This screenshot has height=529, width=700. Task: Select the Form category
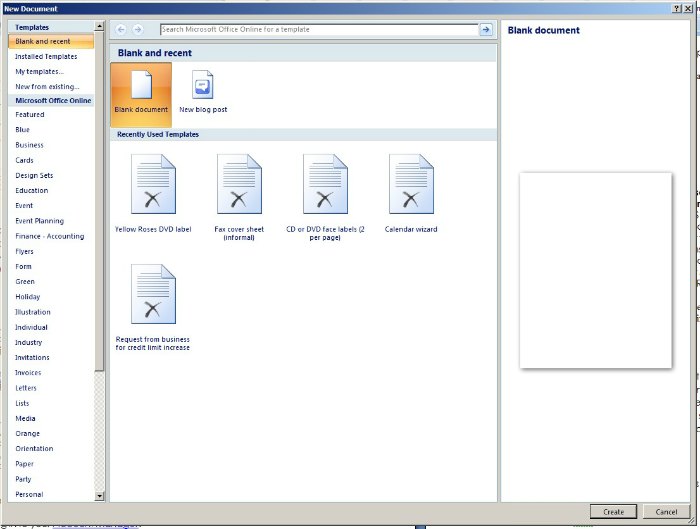point(23,266)
